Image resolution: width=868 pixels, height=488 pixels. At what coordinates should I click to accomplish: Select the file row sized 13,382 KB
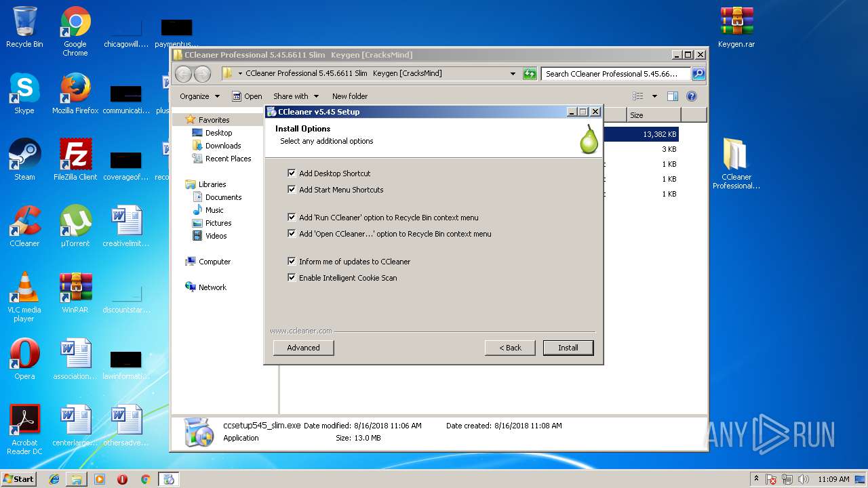pyautogui.click(x=641, y=134)
